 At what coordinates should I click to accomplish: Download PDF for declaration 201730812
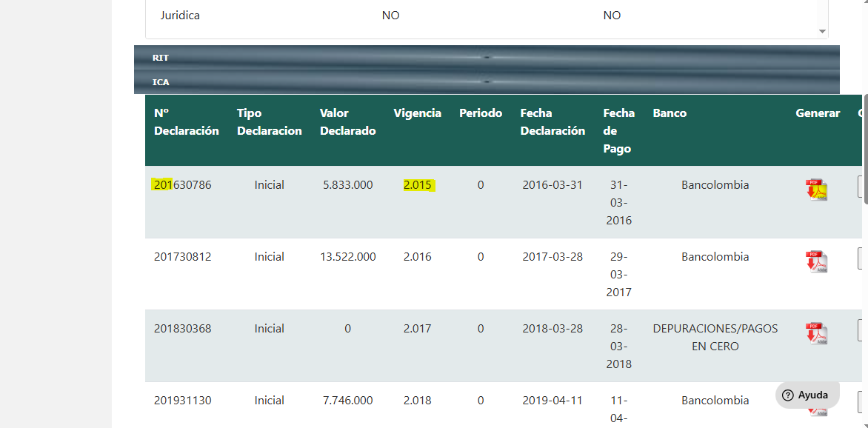coord(816,261)
